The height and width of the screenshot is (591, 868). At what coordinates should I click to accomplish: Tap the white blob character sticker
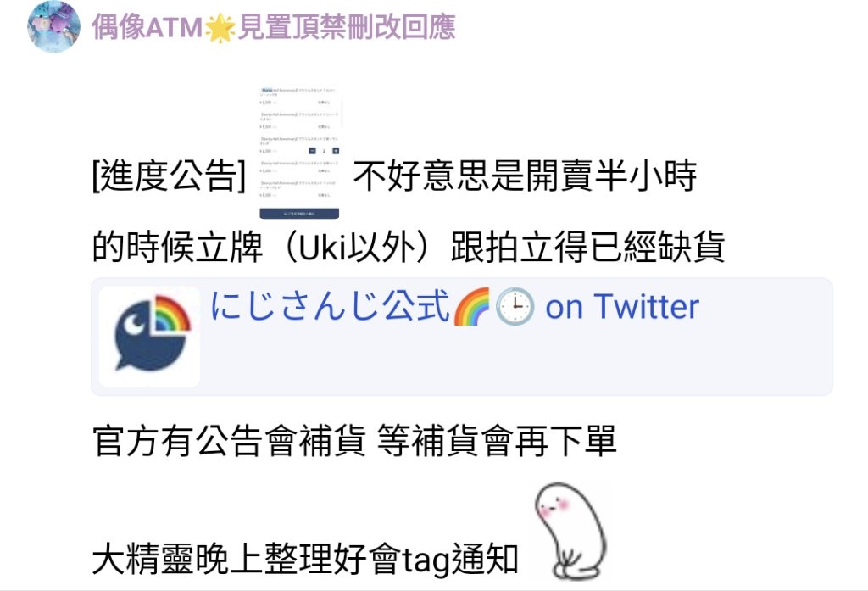click(x=570, y=531)
